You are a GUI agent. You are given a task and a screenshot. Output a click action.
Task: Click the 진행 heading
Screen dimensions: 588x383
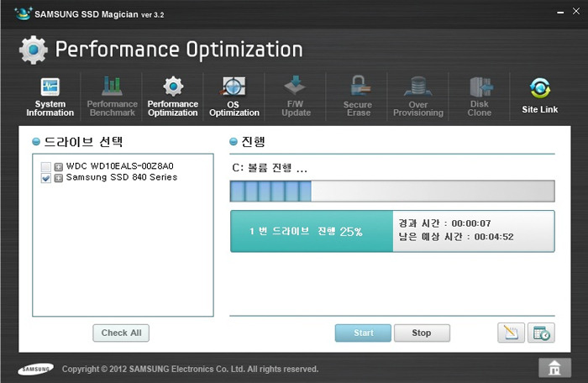tap(253, 142)
